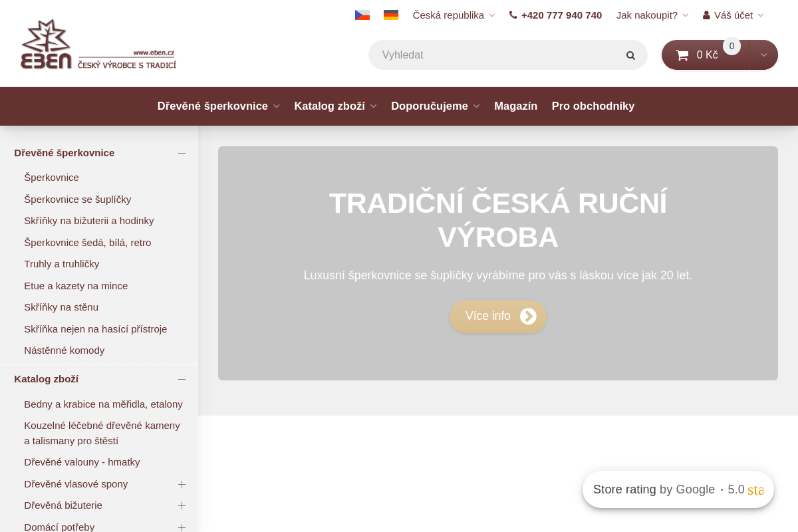The width and height of the screenshot is (798, 532).
Task: Open Nástěnné komody category
Action: click(64, 350)
